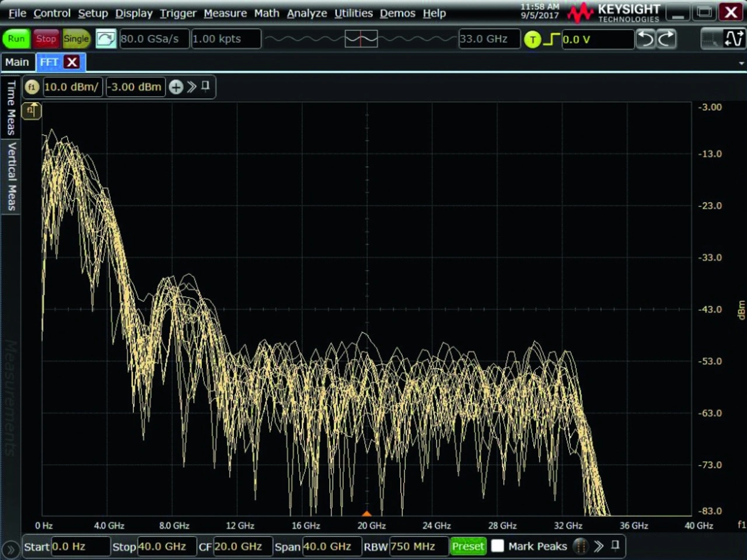747x560 pixels.
Task: Open the Display menu
Action: point(134,13)
